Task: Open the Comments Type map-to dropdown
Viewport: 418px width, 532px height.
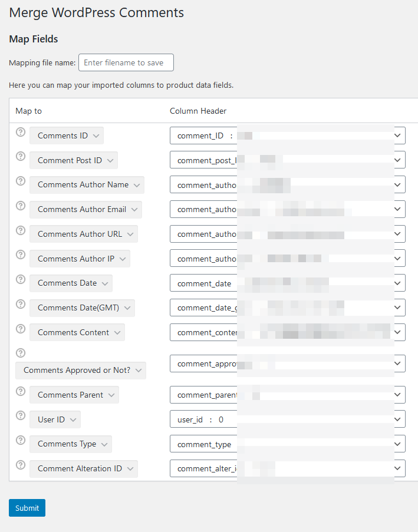Action: click(71, 444)
